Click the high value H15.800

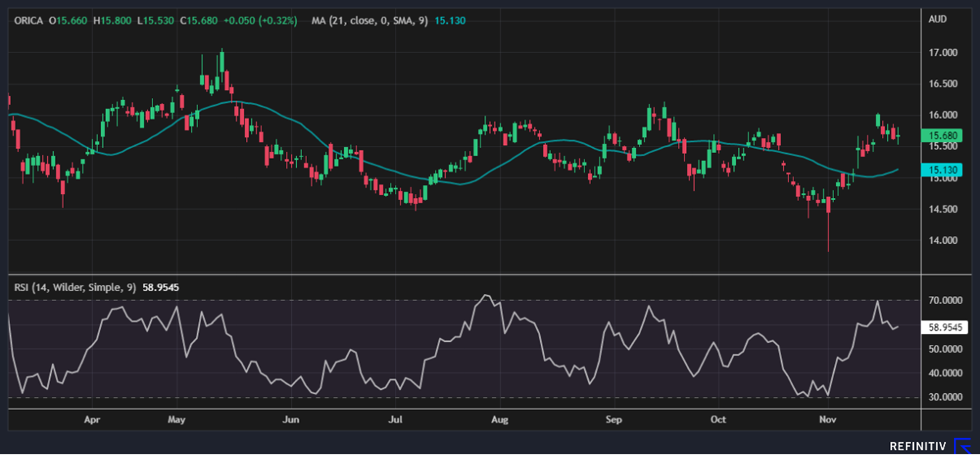[x=113, y=21]
